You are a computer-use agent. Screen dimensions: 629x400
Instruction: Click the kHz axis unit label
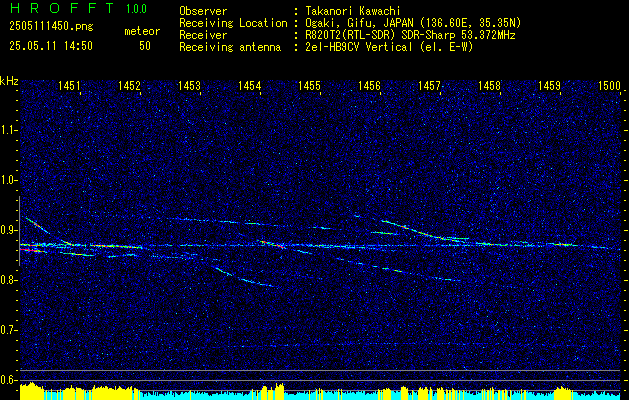[9, 81]
